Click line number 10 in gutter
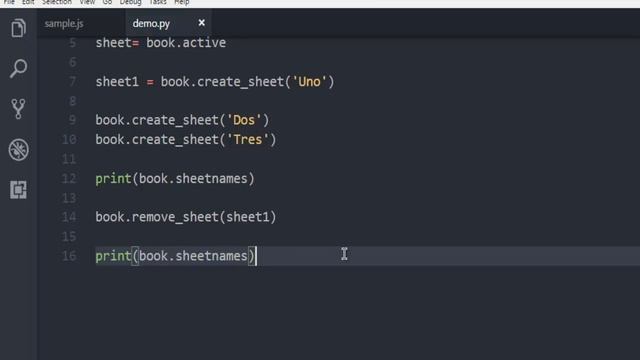 [x=69, y=140]
